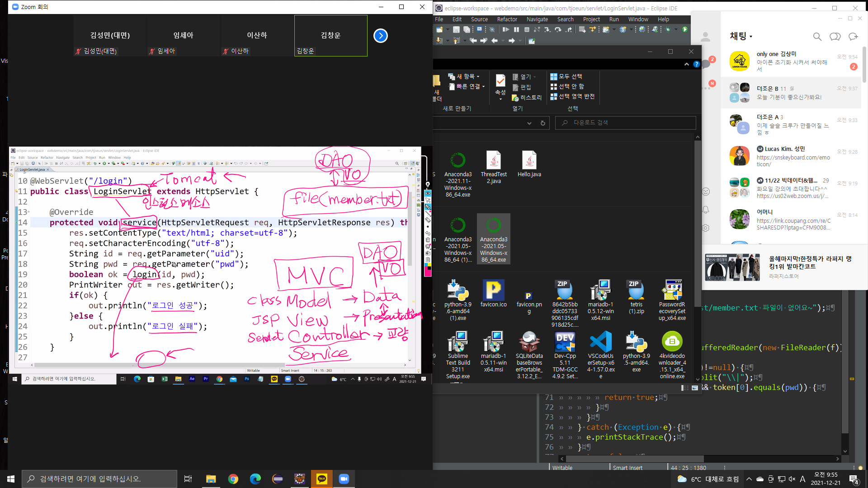Expand address history chevron in Explorer
The height and width of the screenshot is (488, 868).
(x=529, y=123)
